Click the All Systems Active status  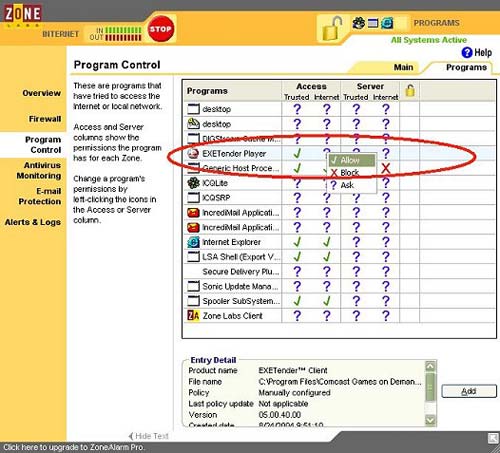click(x=429, y=40)
